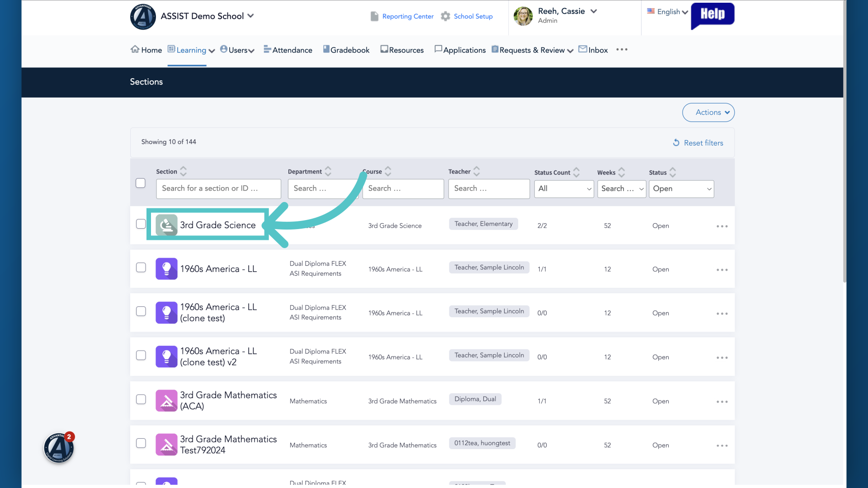Check the 3rd Grade Science row checkbox

(141, 224)
